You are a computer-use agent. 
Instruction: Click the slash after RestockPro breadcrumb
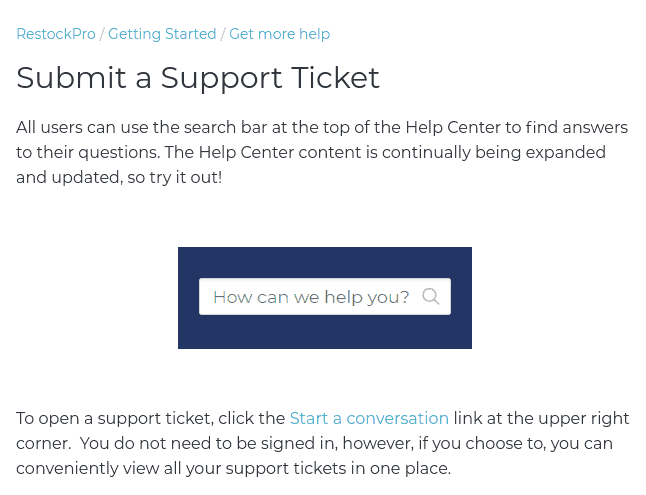[102, 34]
